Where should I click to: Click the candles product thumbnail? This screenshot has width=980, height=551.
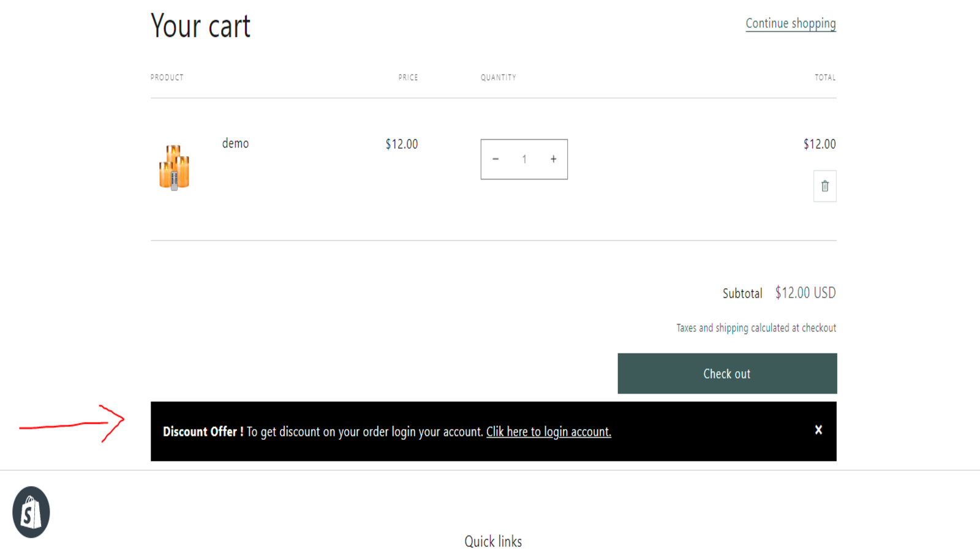coord(173,167)
